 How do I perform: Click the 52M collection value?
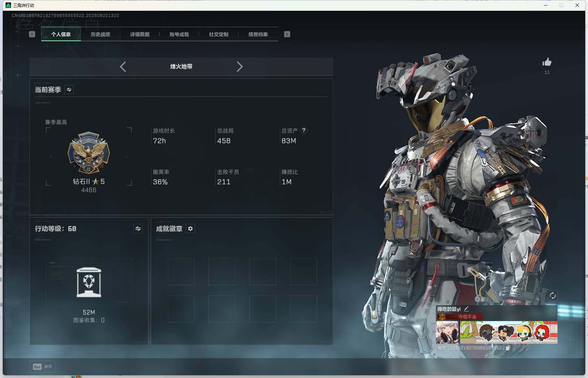coord(89,312)
